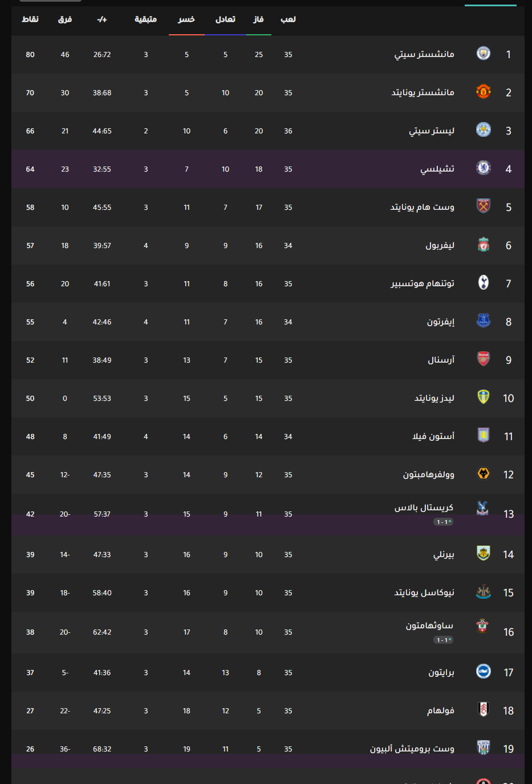The height and width of the screenshot is (784, 532).
Task: Open the Tottenham Hotspur crest icon
Action: click(x=484, y=283)
